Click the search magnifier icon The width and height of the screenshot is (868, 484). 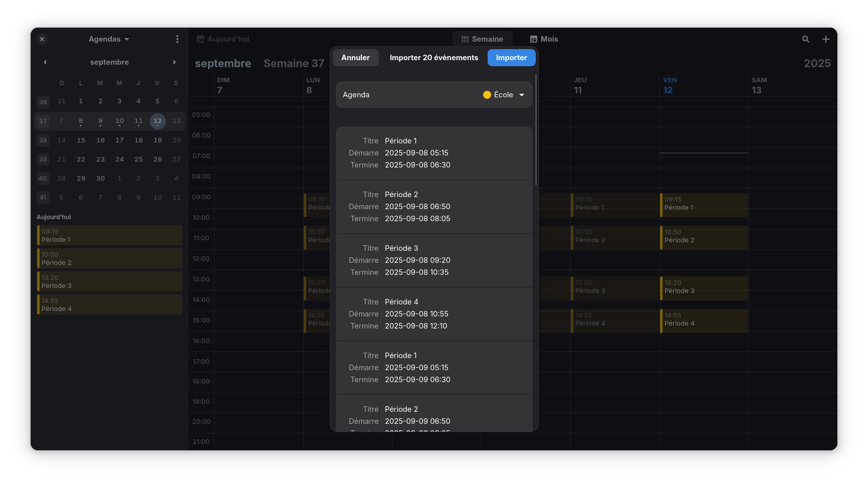(x=805, y=39)
